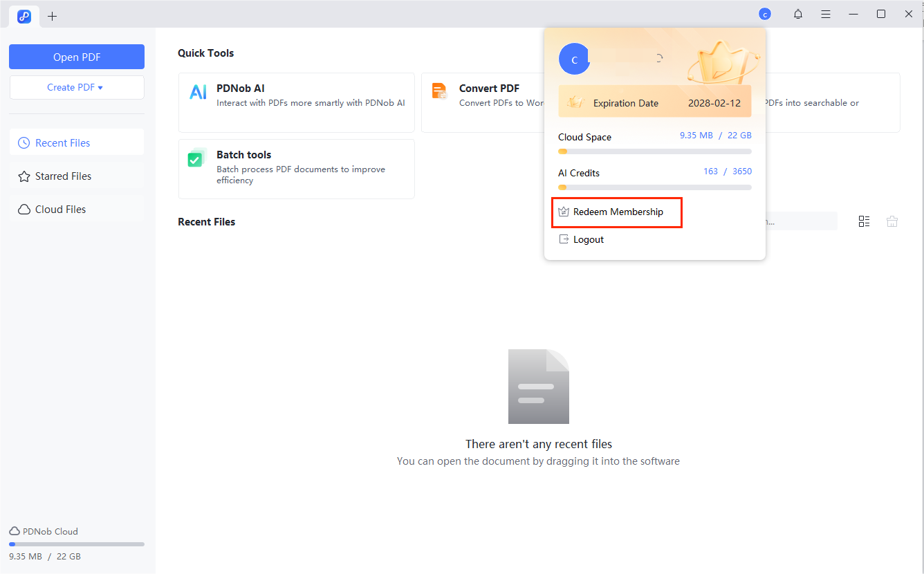Open a new tab with plus icon
Viewport: 924px width, 574px height.
[x=53, y=16]
